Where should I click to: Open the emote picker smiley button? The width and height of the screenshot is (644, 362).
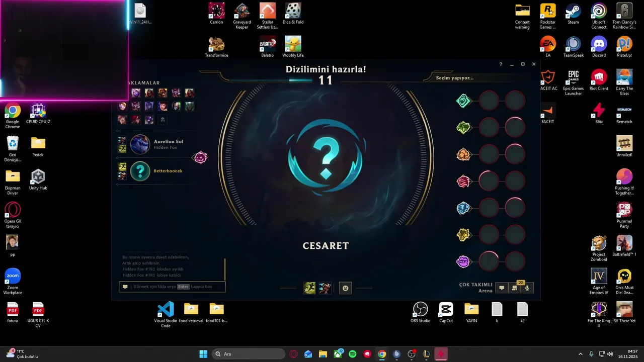click(x=345, y=288)
